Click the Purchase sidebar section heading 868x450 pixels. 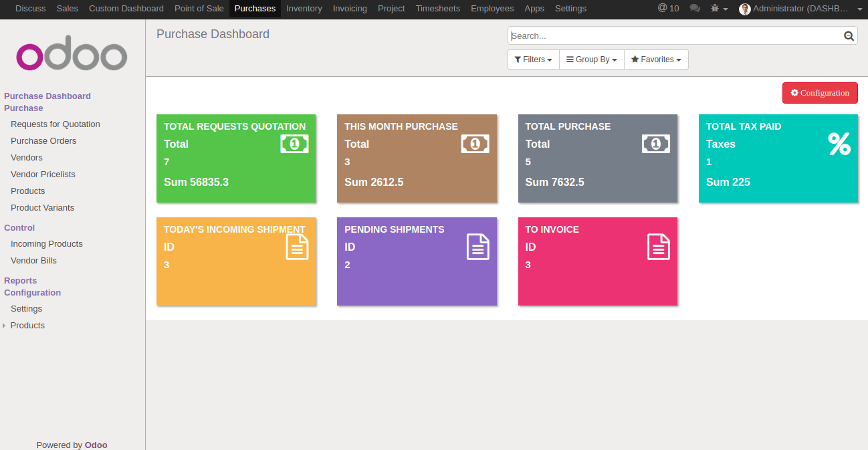[23, 108]
